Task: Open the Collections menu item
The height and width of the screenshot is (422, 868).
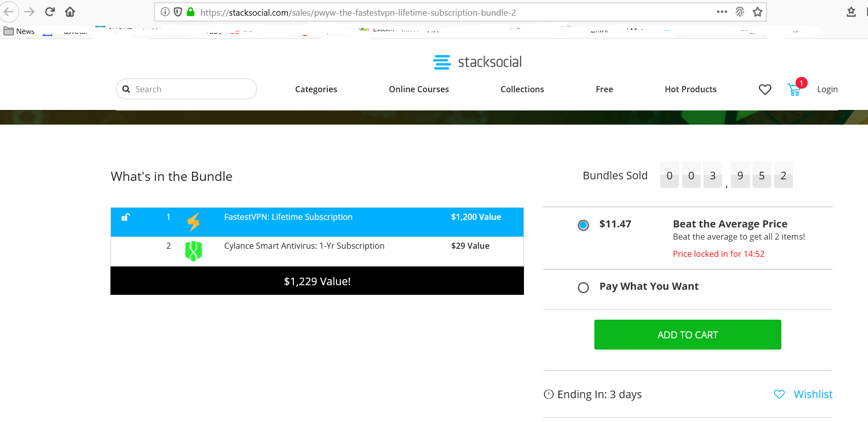Action: pyautogui.click(x=522, y=89)
